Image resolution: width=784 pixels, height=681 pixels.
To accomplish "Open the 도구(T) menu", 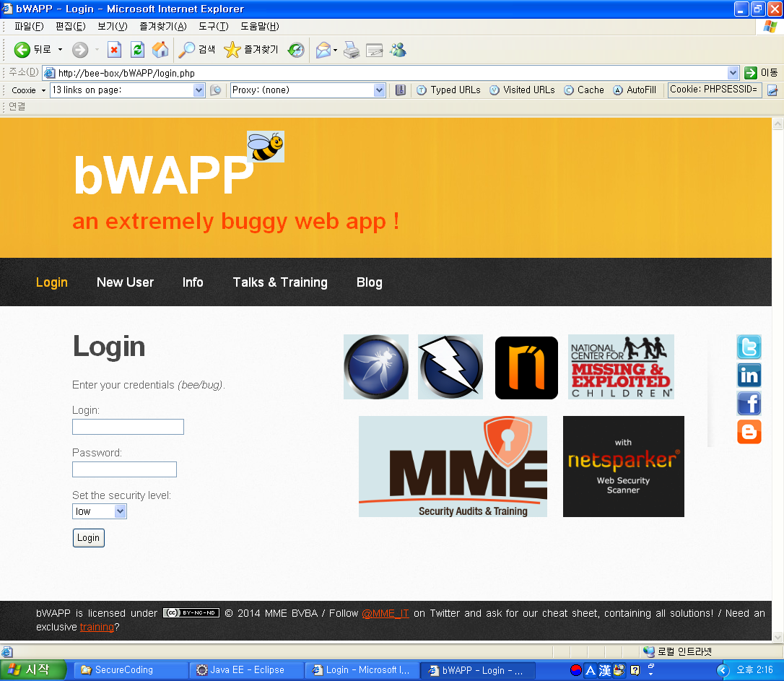I will (214, 27).
